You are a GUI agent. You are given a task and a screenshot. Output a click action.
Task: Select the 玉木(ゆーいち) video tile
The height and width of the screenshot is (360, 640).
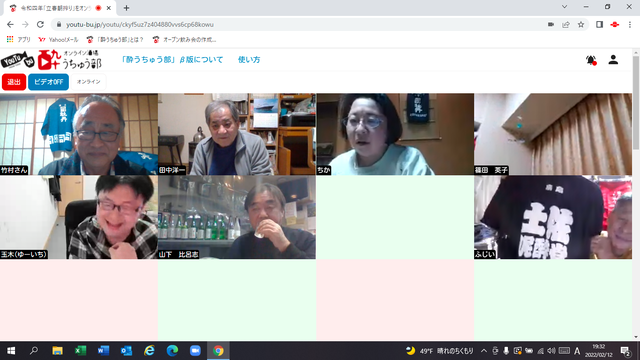click(x=79, y=218)
